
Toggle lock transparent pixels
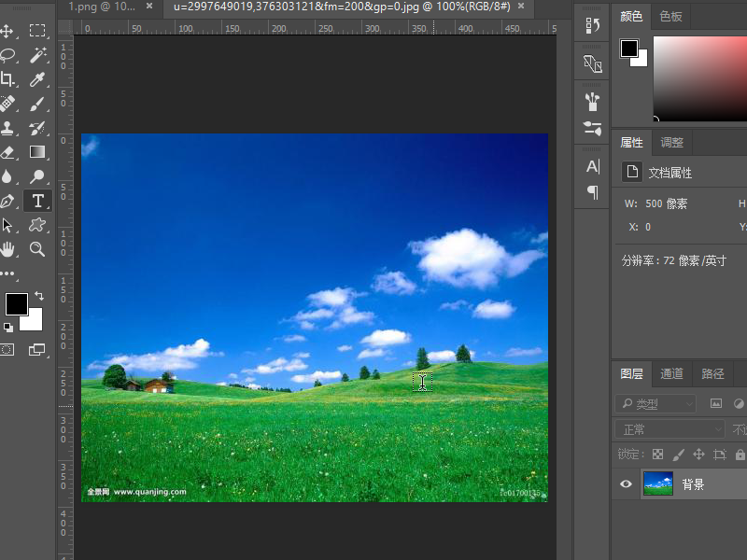[x=658, y=454]
